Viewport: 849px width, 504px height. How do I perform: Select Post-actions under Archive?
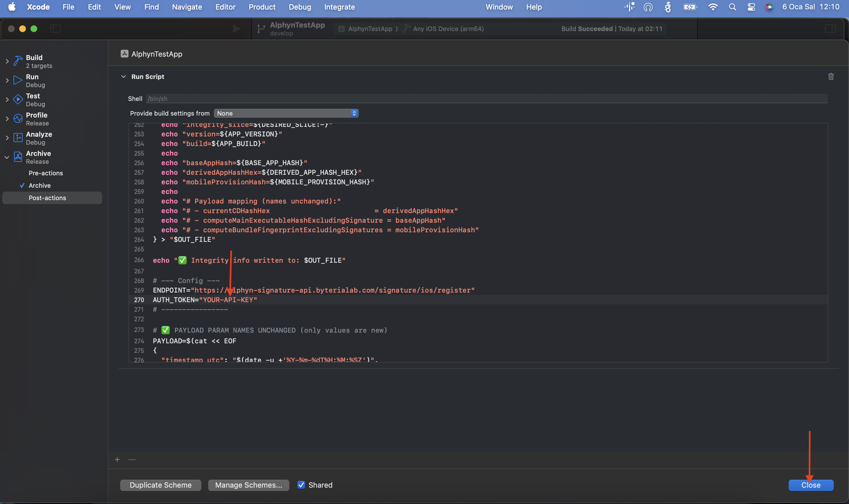[52, 198]
